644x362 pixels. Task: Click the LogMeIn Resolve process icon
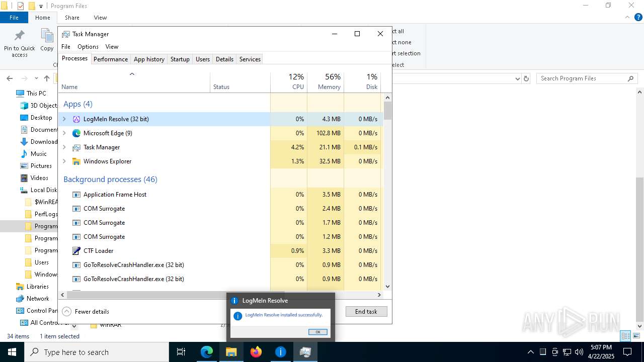click(x=76, y=119)
